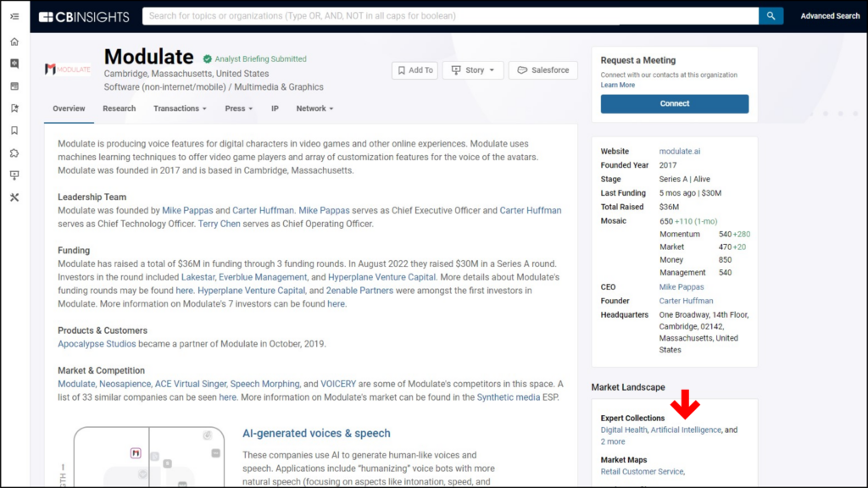The width and height of the screenshot is (868, 488).
Task: Click the magnifying glass search button
Action: click(x=771, y=16)
